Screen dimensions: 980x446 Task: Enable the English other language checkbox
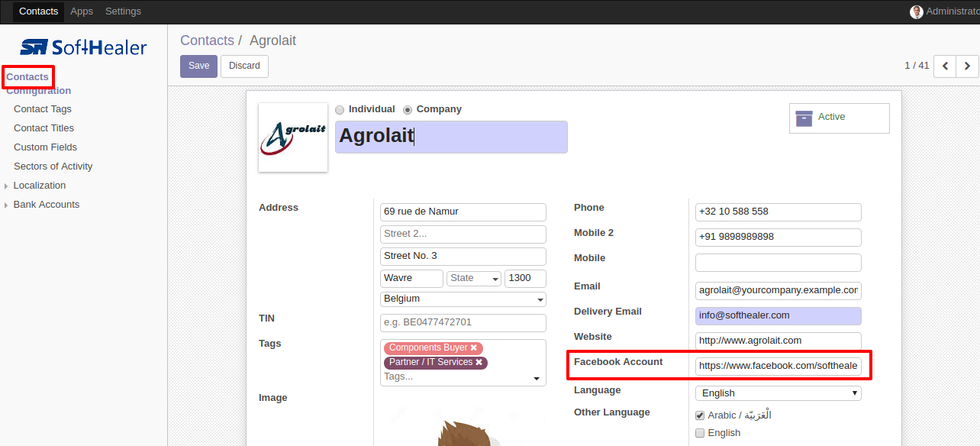tap(700, 433)
